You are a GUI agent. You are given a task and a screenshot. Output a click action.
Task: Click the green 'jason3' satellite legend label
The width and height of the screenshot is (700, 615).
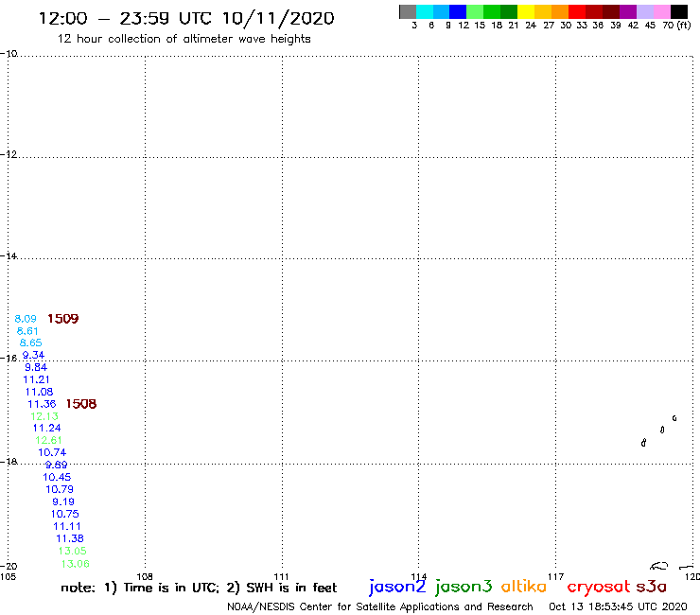coord(464,587)
